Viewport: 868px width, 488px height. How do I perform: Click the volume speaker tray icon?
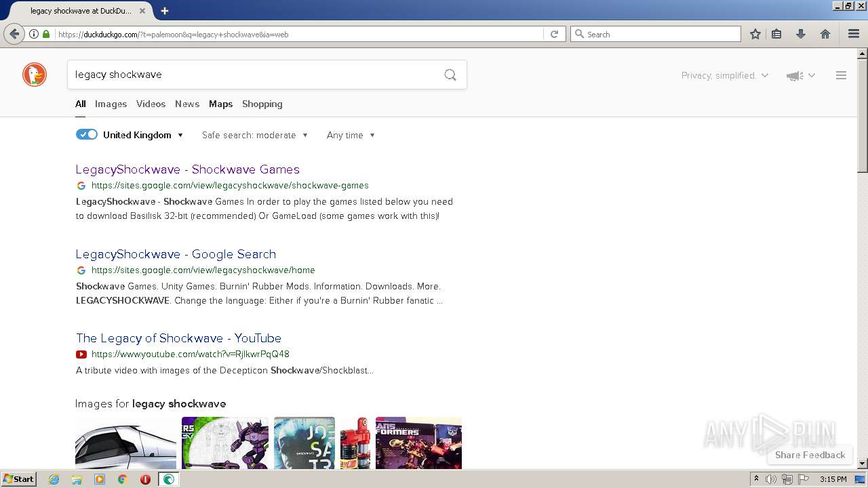coord(771,479)
